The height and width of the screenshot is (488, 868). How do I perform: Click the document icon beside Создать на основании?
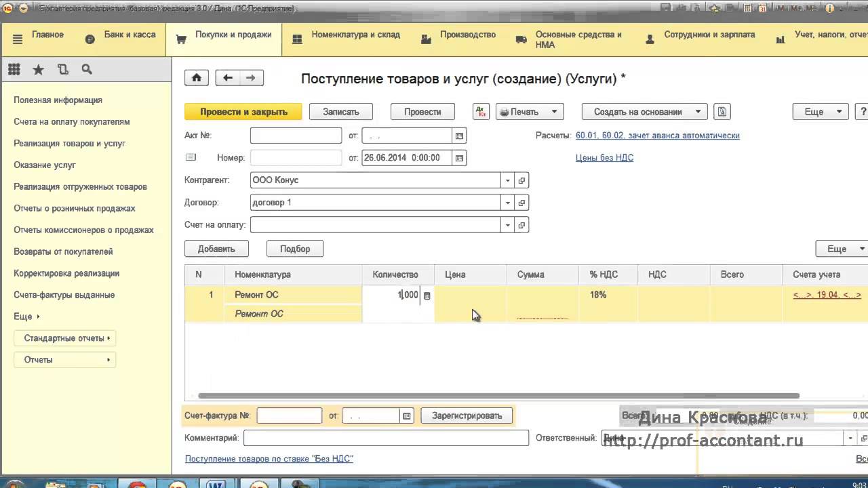click(x=722, y=112)
